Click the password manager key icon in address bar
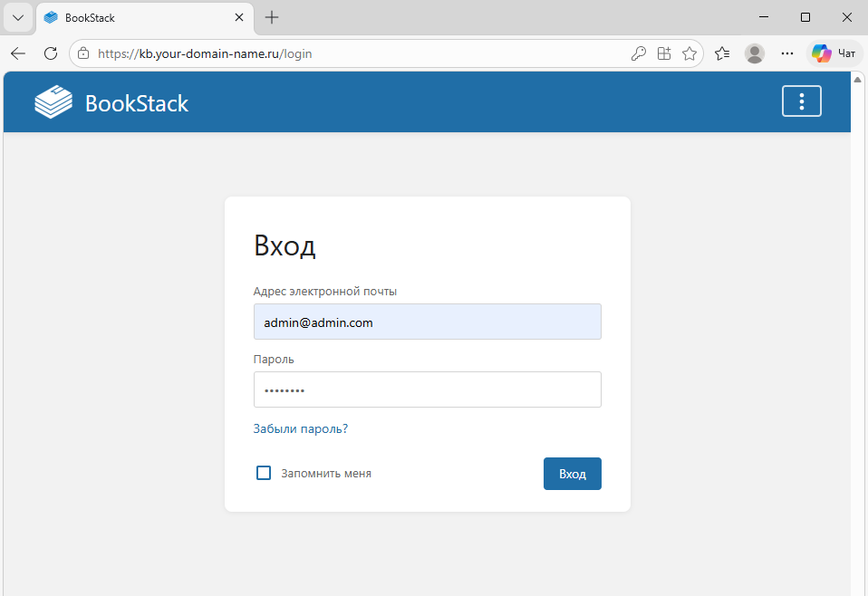Viewport: 868px width, 596px height. (639, 53)
